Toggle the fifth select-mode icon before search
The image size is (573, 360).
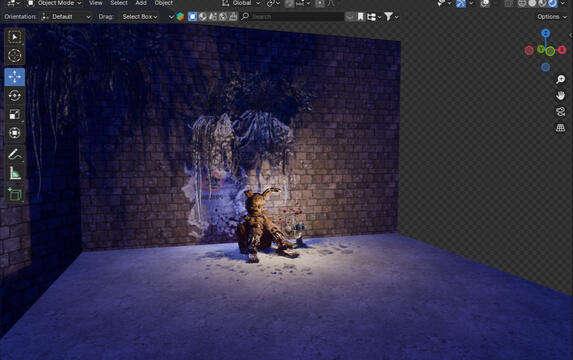tap(233, 16)
